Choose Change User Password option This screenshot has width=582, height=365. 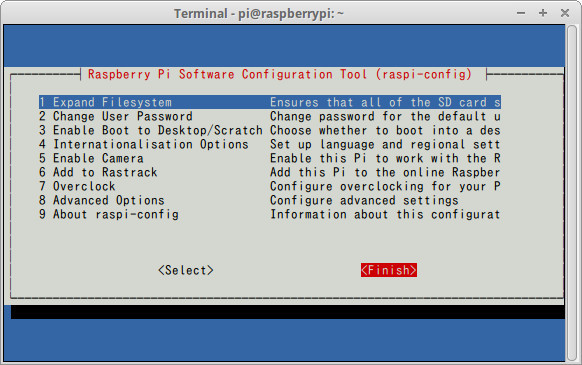point(115,116)
